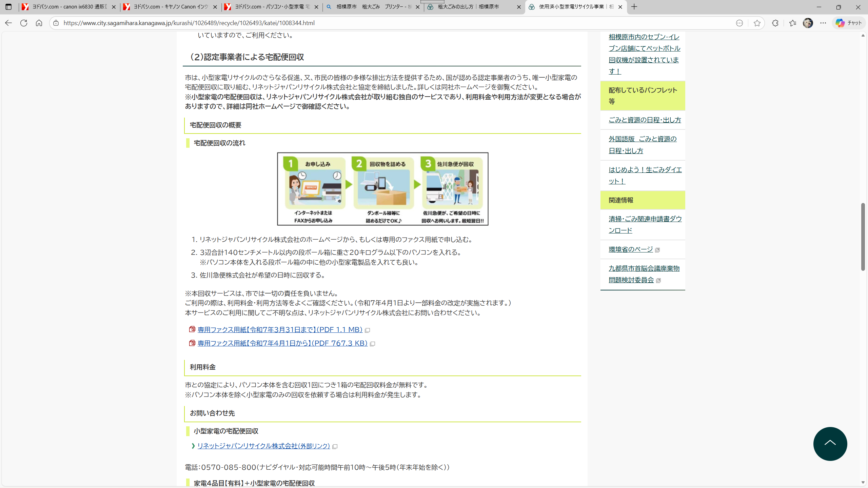Open browser settings three-dots menu
This screenshot has width=868, height=488.
(823, 23)
